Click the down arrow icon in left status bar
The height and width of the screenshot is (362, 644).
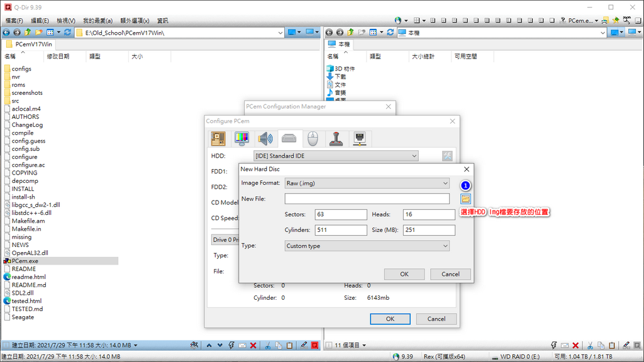click(x=220, y=346)
